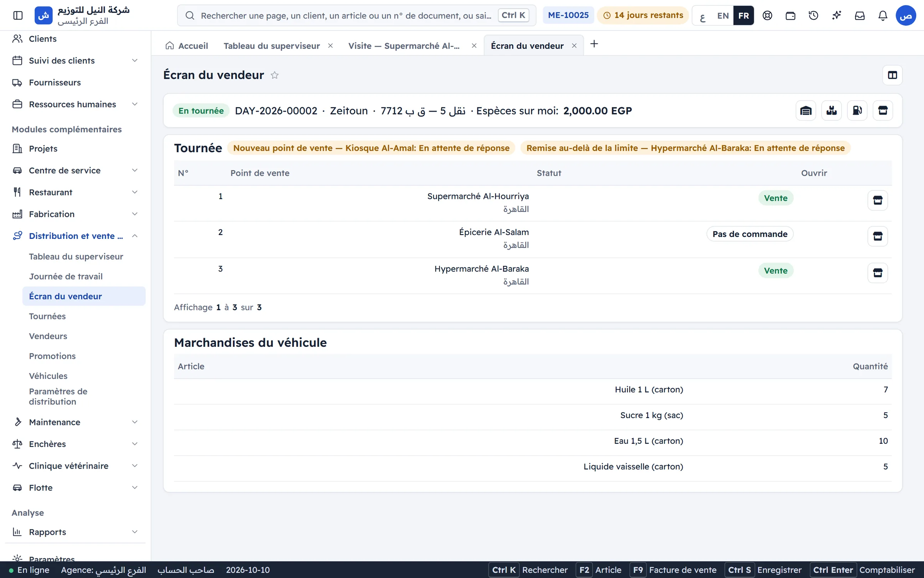924x578 pixels.
Task: Click the Kiosque Al-Amal pending request badge
Action: (371, 148)
